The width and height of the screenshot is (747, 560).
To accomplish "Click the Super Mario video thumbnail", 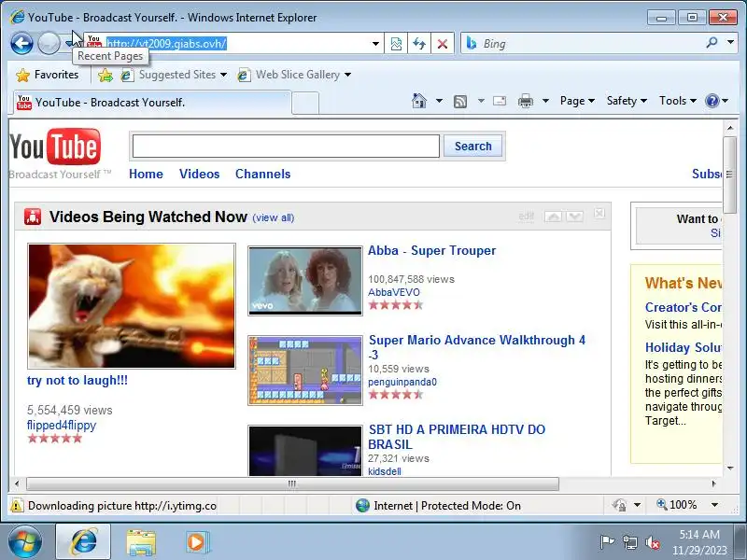I will 305,371.
